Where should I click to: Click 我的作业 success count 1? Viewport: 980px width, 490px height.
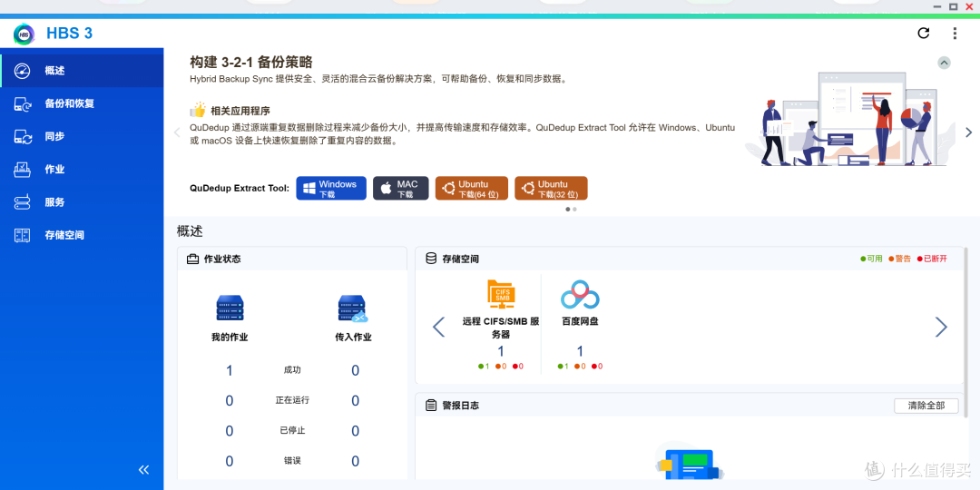click(230, 370)
